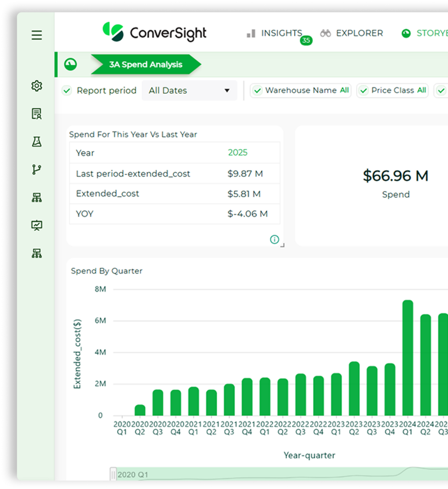448x489 pixels.
Task: Click the 2021 Q4 bar
Action: click(247, 397)
